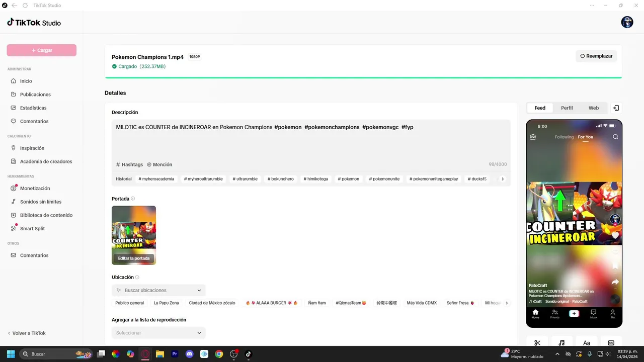This screenshot has width=644, height=362.
Task: Select Publico general location chip
Action: coord(129,303)
